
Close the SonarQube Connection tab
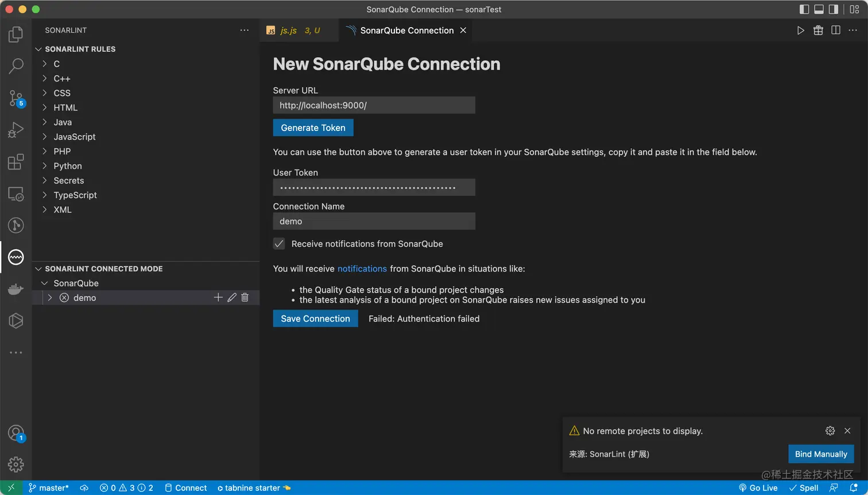pos(463,30)
